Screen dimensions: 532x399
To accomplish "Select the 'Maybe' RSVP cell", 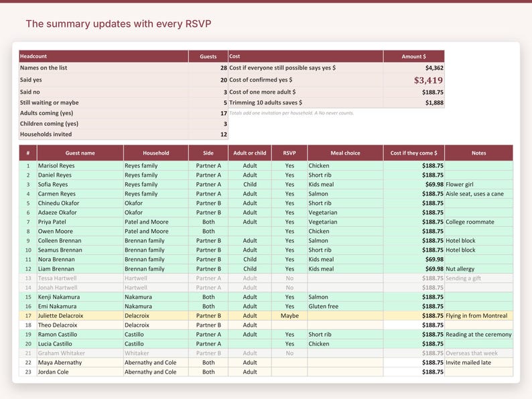I will point(289,315).
